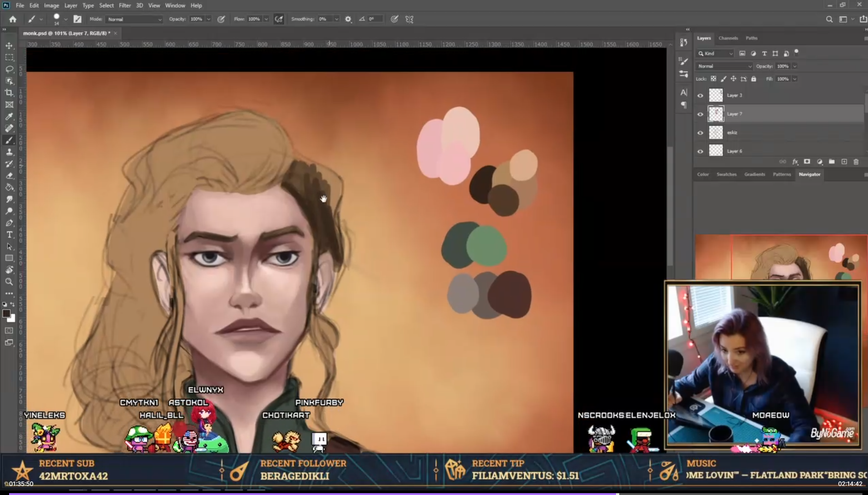Switch to the Channels tab
Image resolution: width=868 pixels, height=495 pixels.
728,38
